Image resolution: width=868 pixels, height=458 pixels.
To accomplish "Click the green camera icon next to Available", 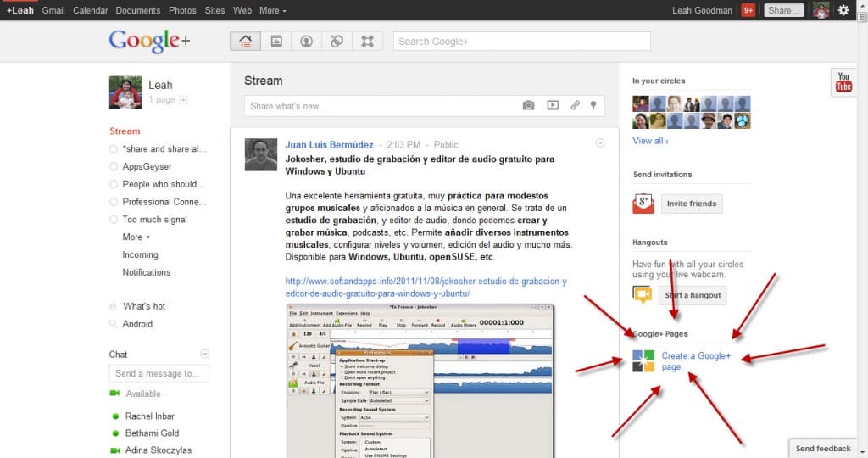I will [x=114, y=394].
